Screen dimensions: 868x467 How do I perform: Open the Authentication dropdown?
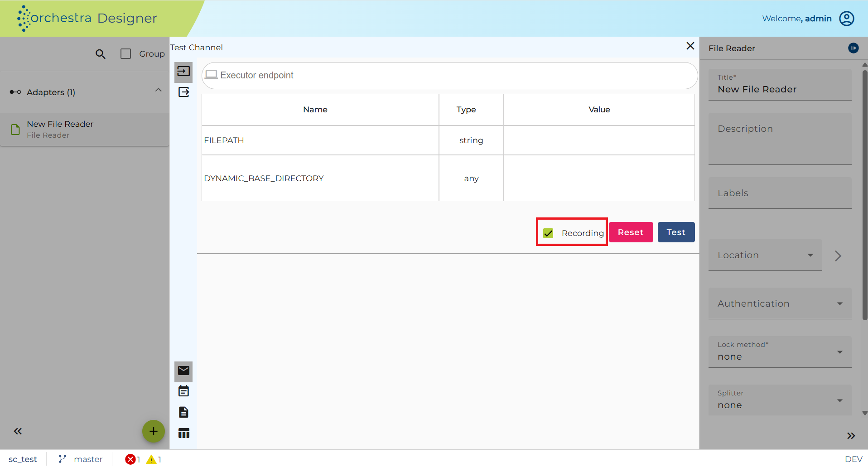point(780,303)
